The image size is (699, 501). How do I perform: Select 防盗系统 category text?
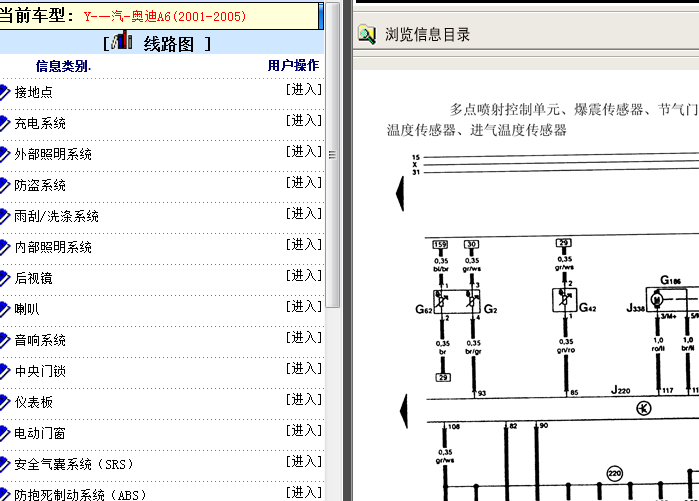[x=40, y=185]
